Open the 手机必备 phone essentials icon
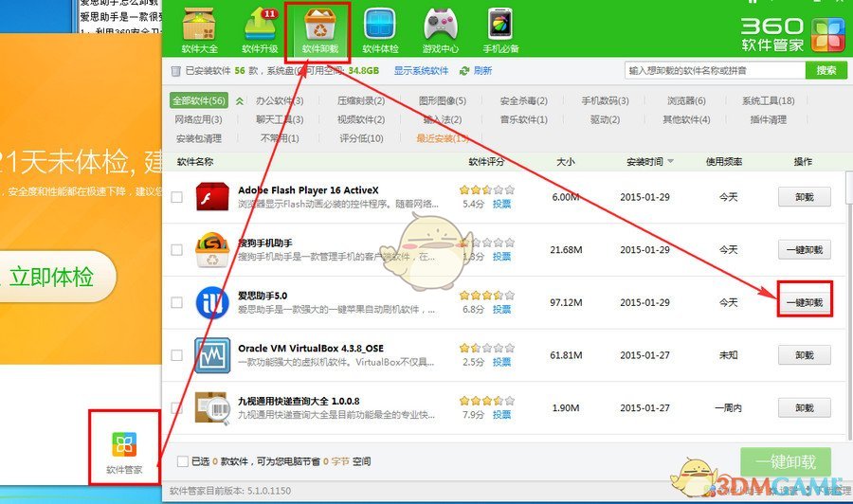853x504 pixels. pyautogui.click(x=500, y=30)
